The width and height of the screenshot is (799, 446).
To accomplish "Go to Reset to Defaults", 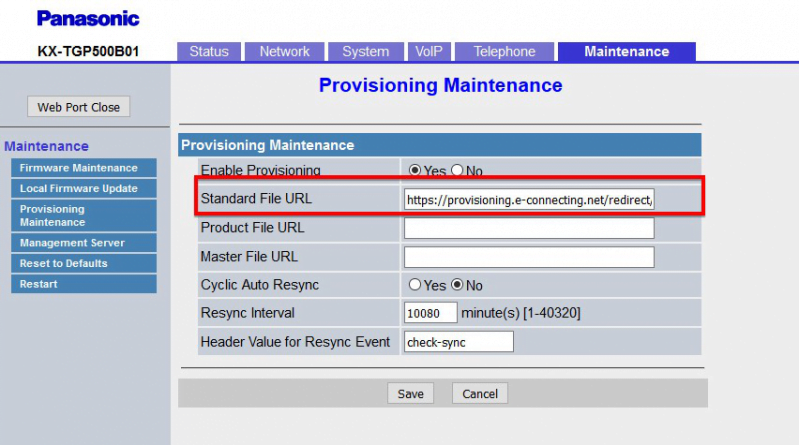I will 84,264.
